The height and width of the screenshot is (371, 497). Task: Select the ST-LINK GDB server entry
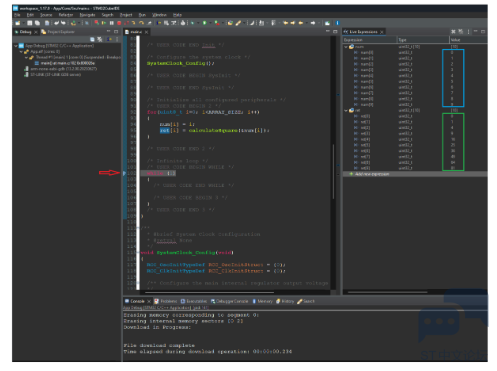53,75
